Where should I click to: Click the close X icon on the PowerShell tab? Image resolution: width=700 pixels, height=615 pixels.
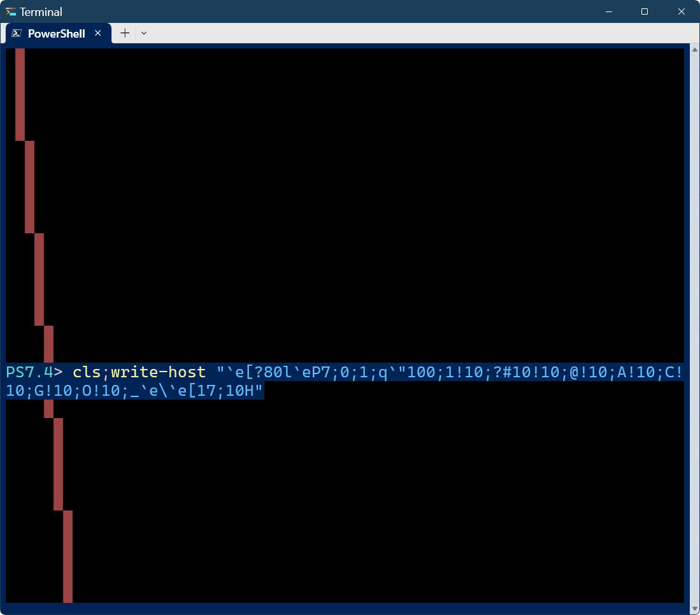click(x=97, y=33)
